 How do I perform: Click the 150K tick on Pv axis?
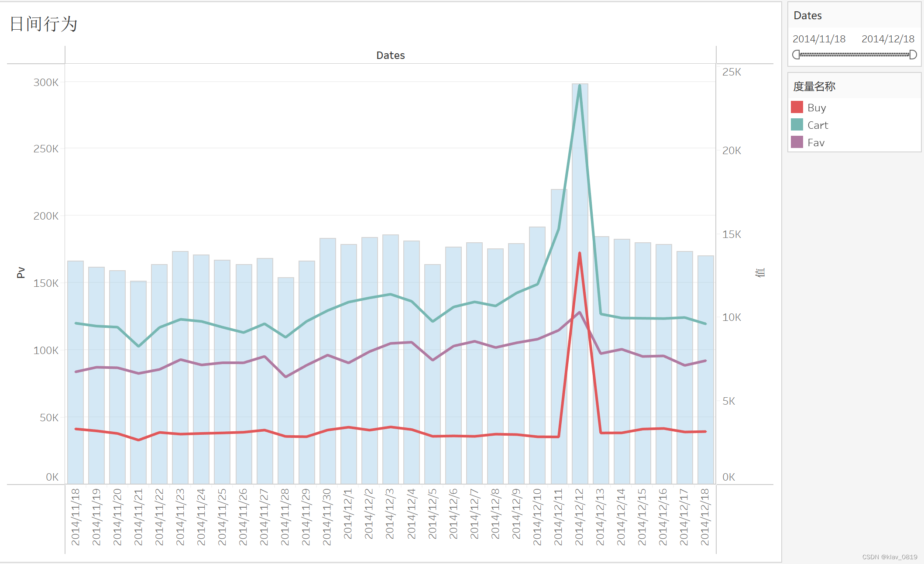coord(46,283)
